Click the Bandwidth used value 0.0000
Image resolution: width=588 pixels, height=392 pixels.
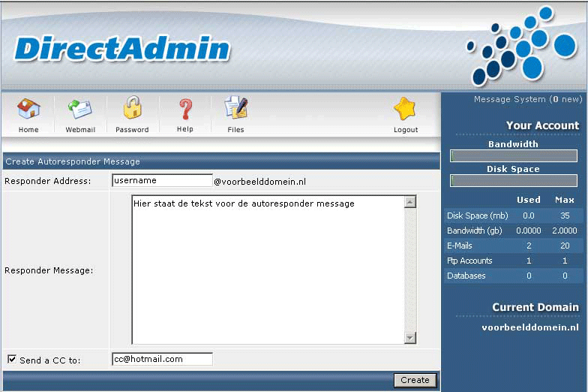[x=528, y=231]
